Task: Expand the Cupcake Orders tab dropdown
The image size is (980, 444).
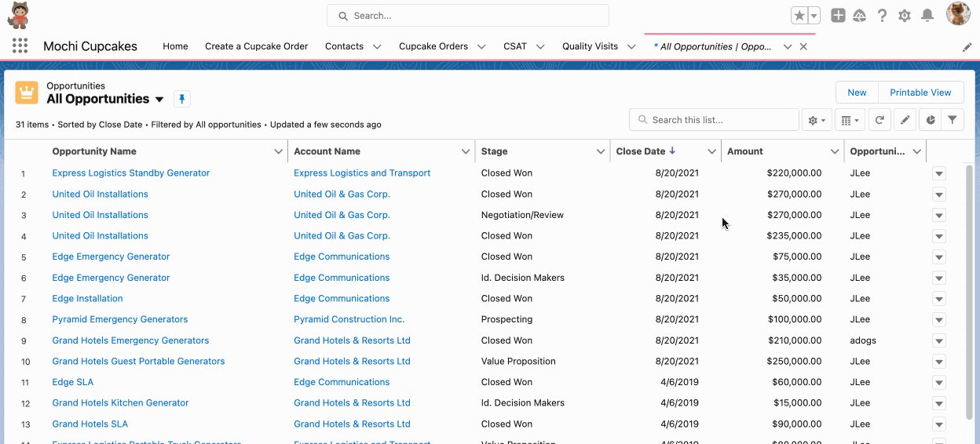Action: click(481, 47)
